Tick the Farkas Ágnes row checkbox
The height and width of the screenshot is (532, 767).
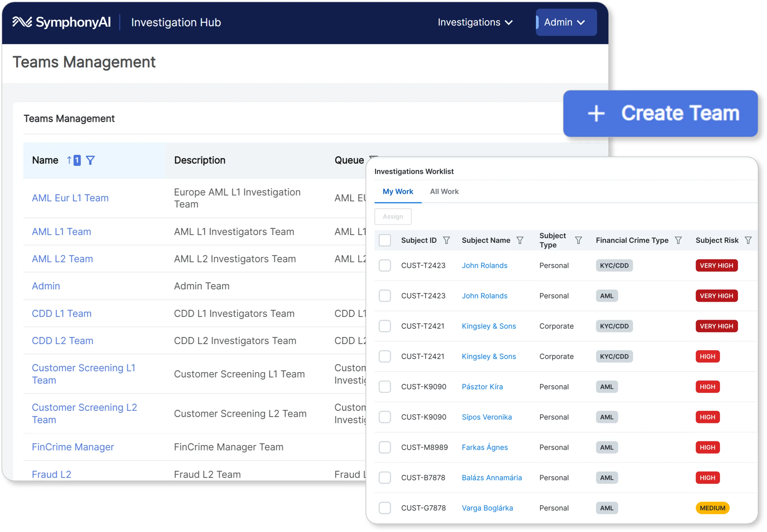tap(385, 448)
